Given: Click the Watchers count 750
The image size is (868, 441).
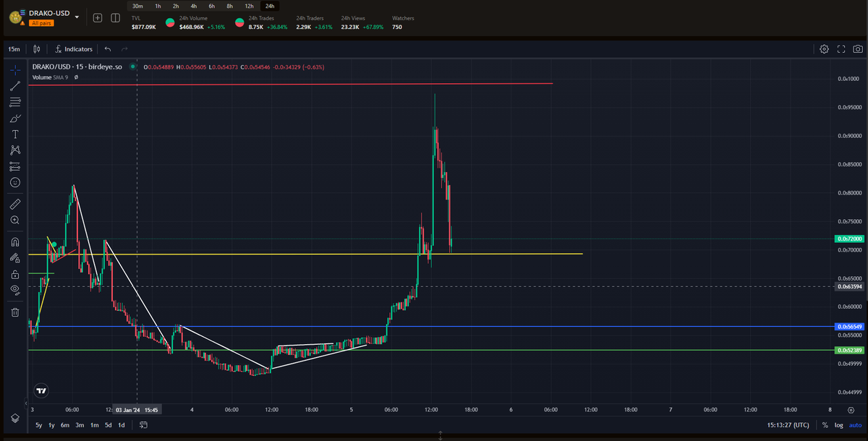Looking at the screenshot, I should tap(397, 27).
